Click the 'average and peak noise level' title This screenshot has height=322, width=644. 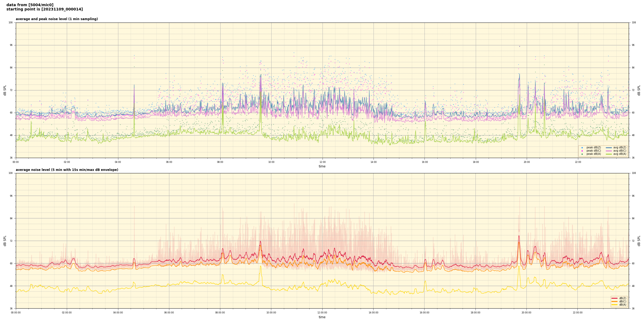tap(57, 19)
